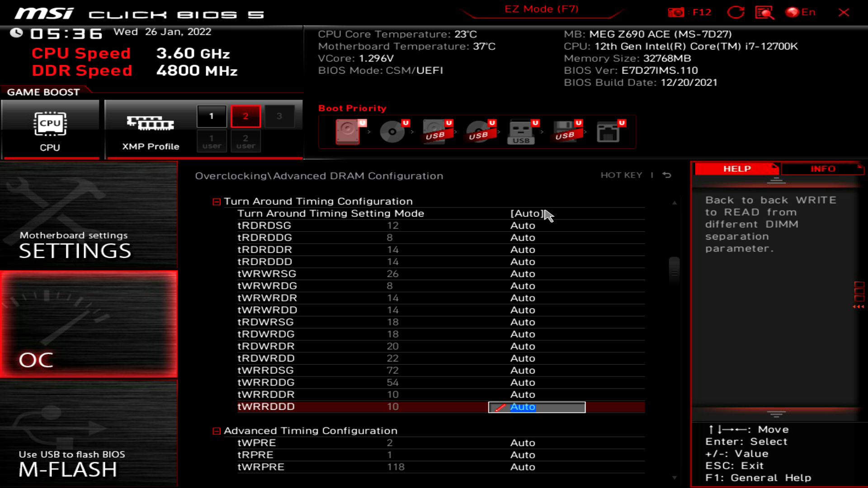
Task: Click the help panel bottom divider handle
Action: (x=776, y=414)
